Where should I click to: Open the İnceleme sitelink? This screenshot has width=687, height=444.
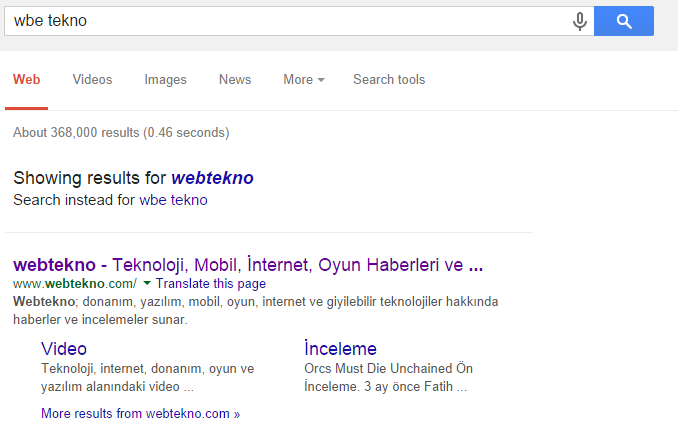coord(340,349)
